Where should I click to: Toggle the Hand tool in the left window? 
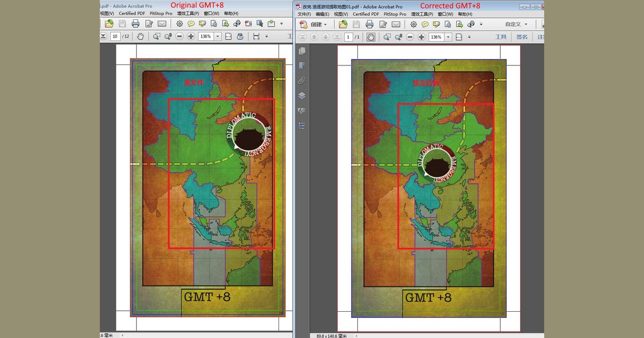140,36
